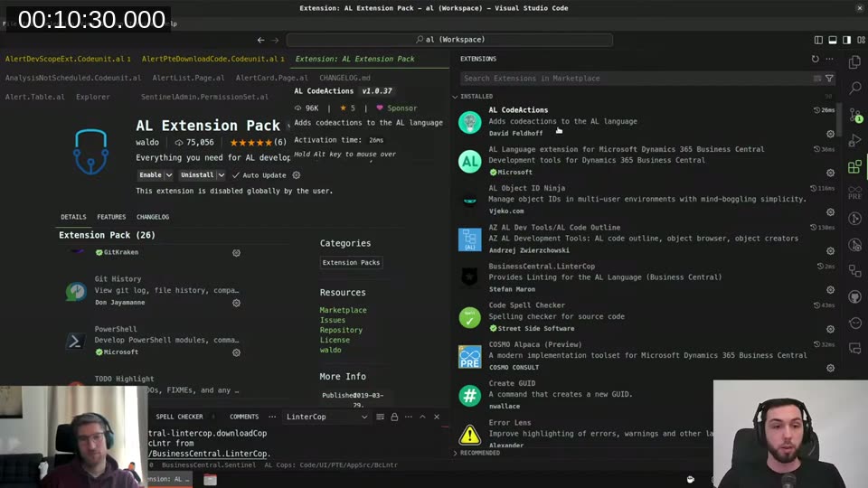Navigate back with the left arrow
The height and width of the screenshot is (488, 868).
pos(260,40)
